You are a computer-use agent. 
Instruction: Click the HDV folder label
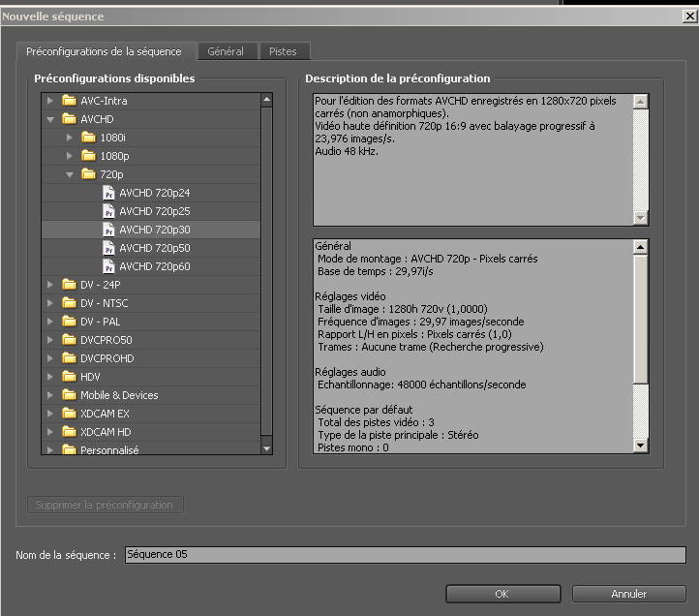pos(90,377)
